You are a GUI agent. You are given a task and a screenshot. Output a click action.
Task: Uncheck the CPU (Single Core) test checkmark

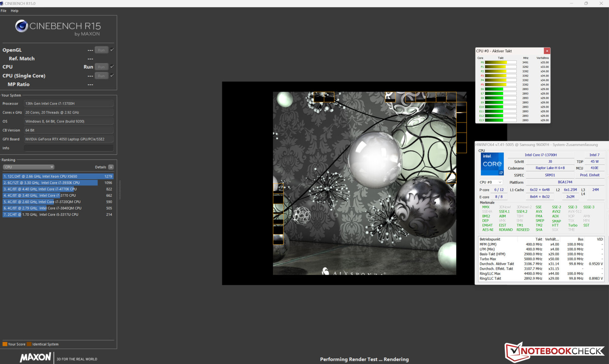tap(112, 75)
